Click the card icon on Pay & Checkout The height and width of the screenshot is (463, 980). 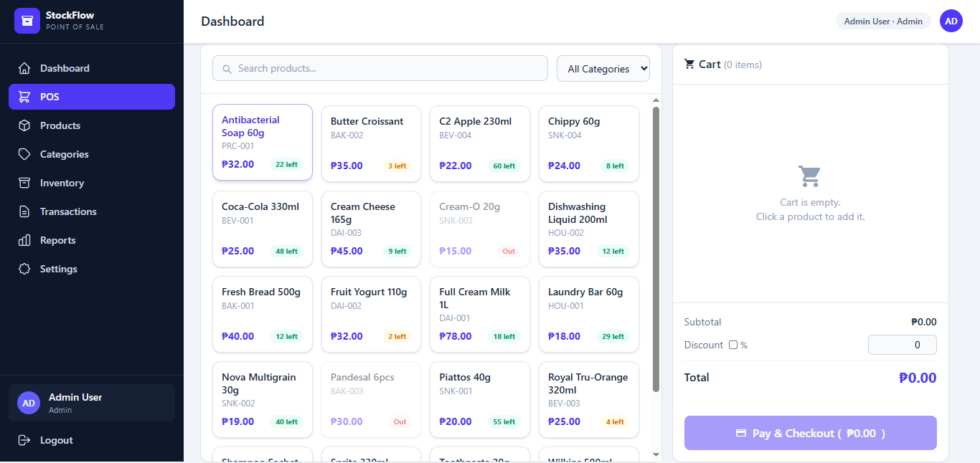[741, 433]
